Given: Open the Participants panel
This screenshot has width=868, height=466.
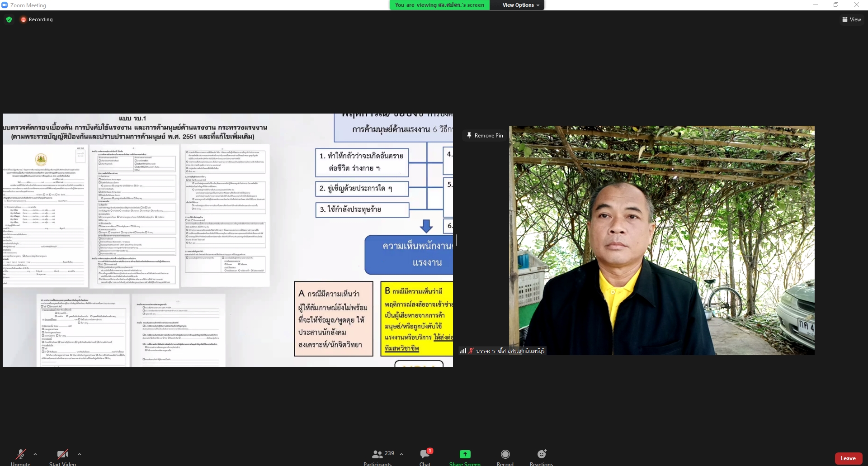Looking at the screenshot, I should click(377, 454).
